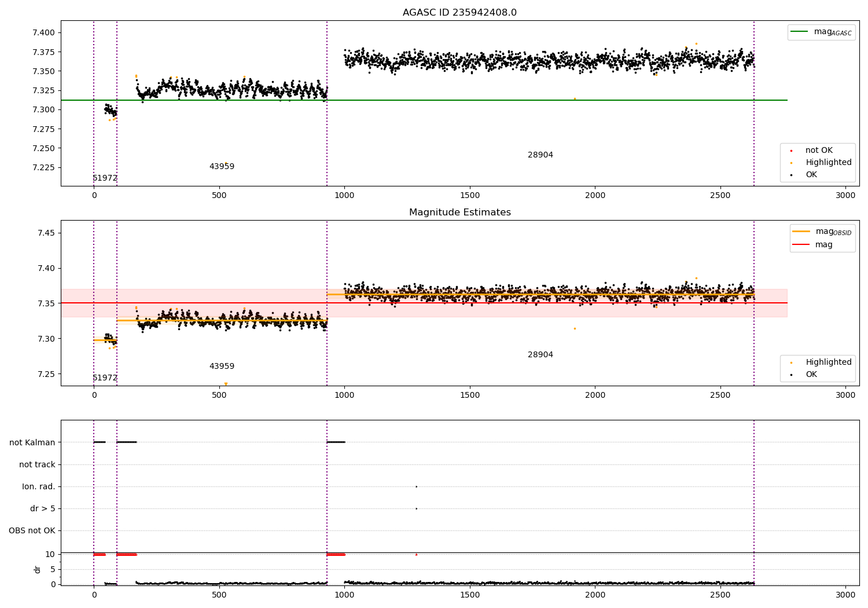Click the 7.275 y-axis tick label
Viewport: 868px width, 608px height.
click(x=44, y=129)
